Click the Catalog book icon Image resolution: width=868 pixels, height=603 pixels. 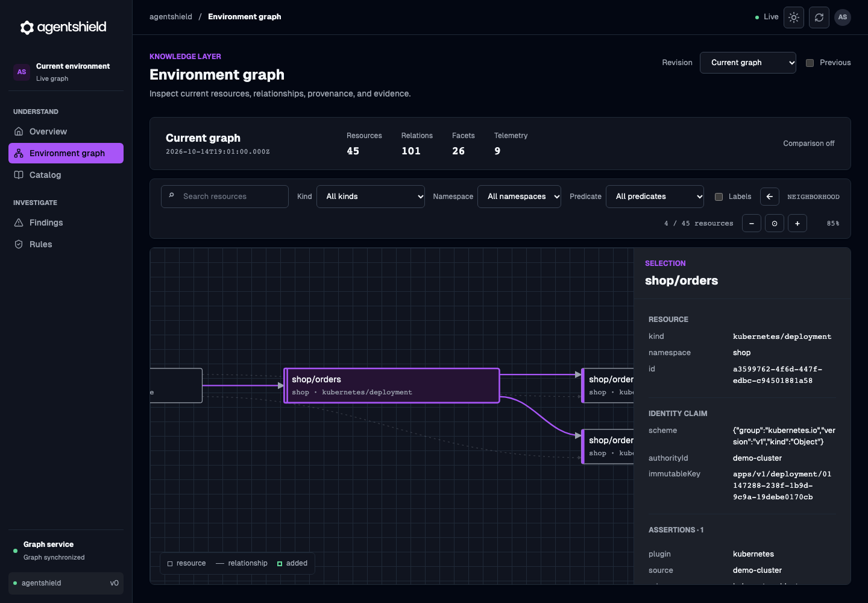pyautogui.click(x=19, y=175)
